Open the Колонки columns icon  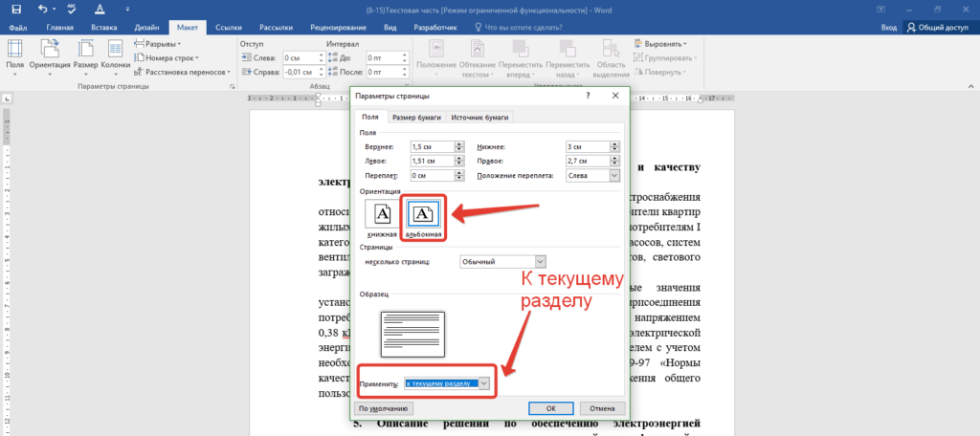(115, 55)
